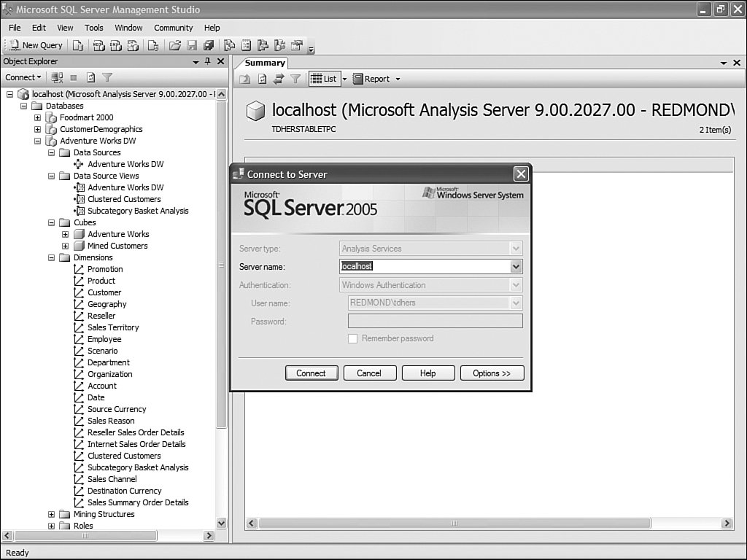
Task: Start a new Analysis Services XMLA query
Action: (x=133, y=45)
